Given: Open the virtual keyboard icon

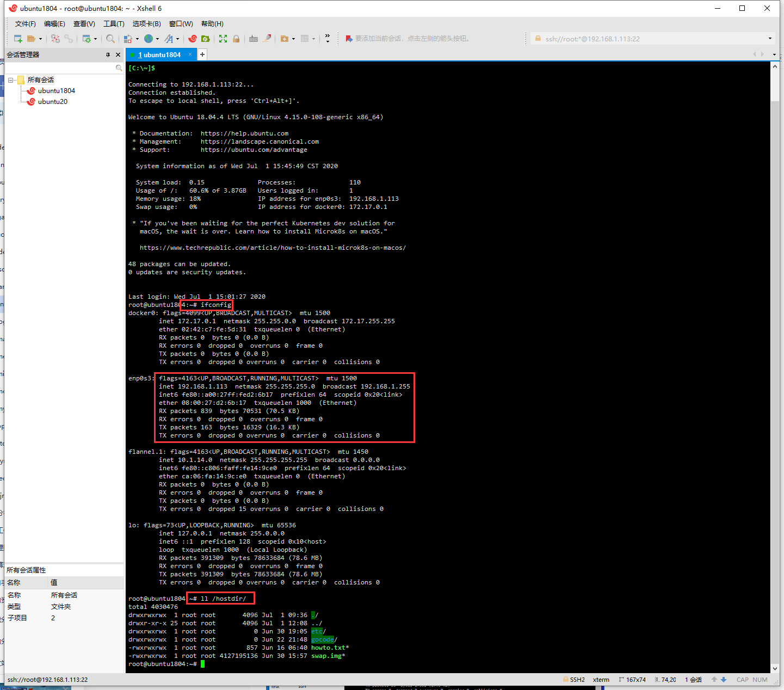Looking at the screenshot, I should (x=253, y=38).
